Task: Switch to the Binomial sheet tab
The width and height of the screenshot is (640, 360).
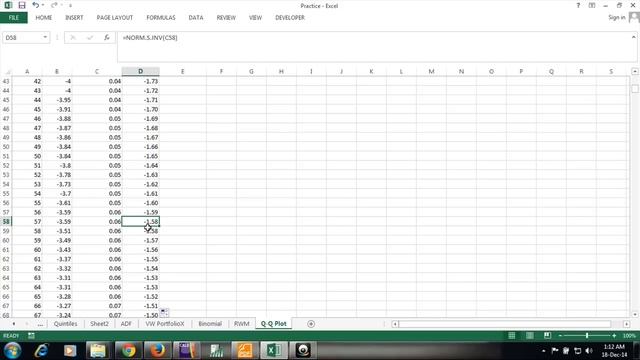Action: [210, 324]
